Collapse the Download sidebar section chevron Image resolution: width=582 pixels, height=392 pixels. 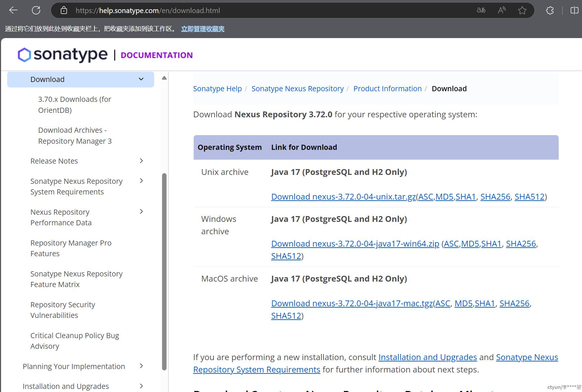tap(141, 79)
